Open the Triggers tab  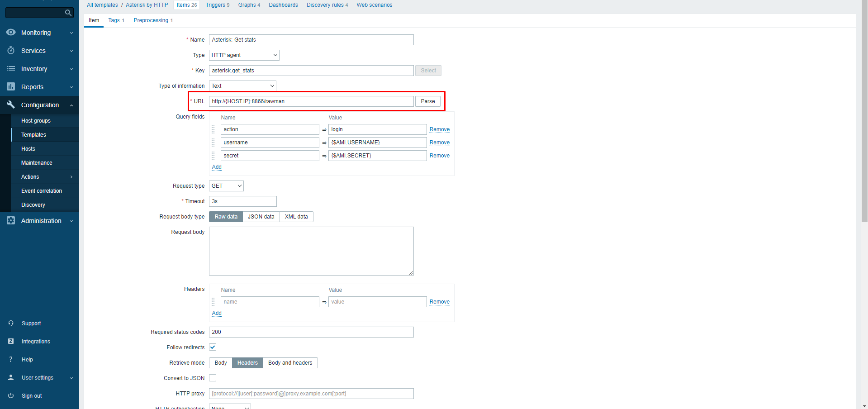[x=218, y=5]
